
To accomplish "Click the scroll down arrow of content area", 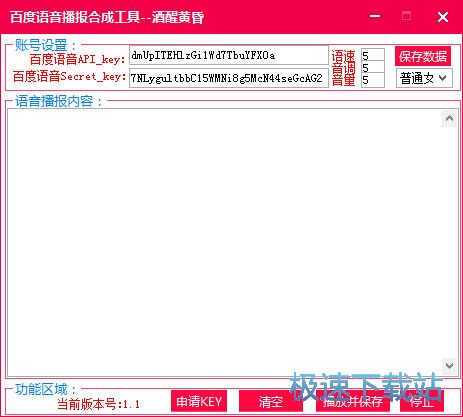I will [449, 366].
